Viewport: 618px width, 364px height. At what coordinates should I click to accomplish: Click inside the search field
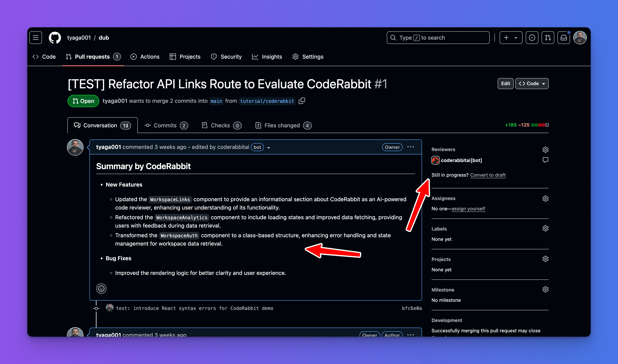[438, 37]
